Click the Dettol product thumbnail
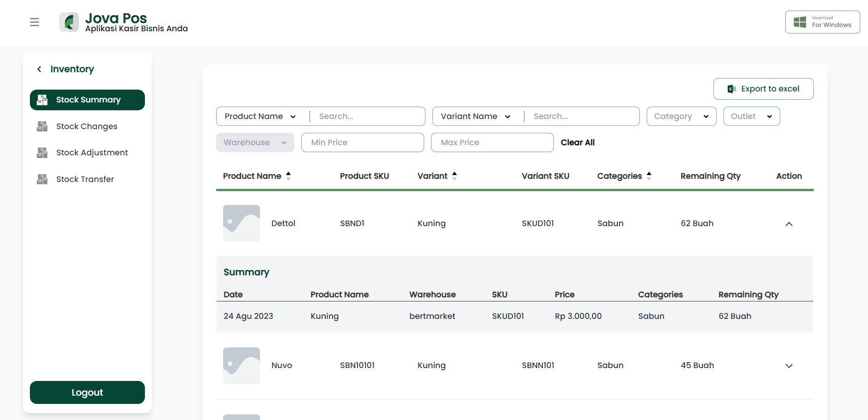The height and width of the screenshot is (420, 868). click(241, 223)
